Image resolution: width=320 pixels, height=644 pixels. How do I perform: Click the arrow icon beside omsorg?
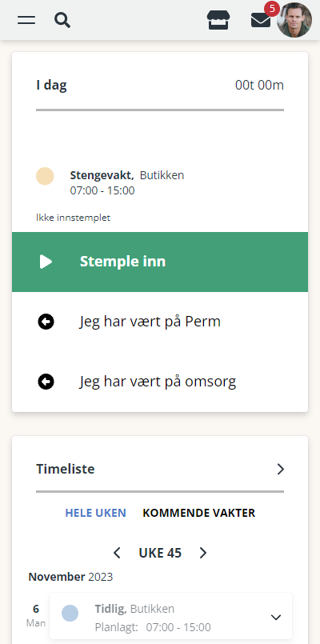coord(46,382)
